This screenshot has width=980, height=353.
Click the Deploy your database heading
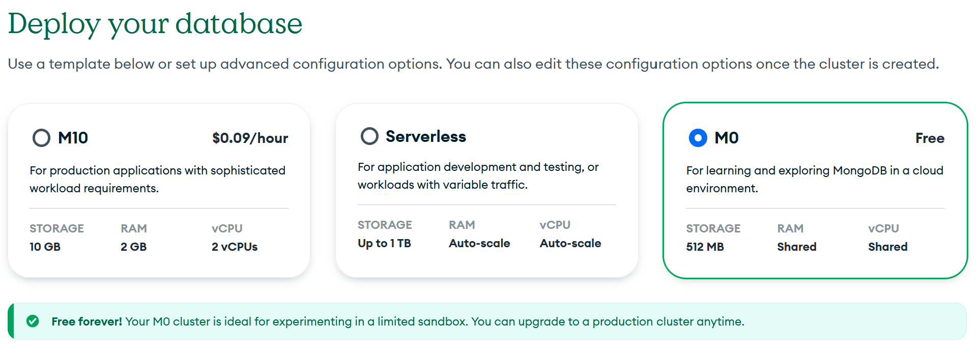click(155, 23)
